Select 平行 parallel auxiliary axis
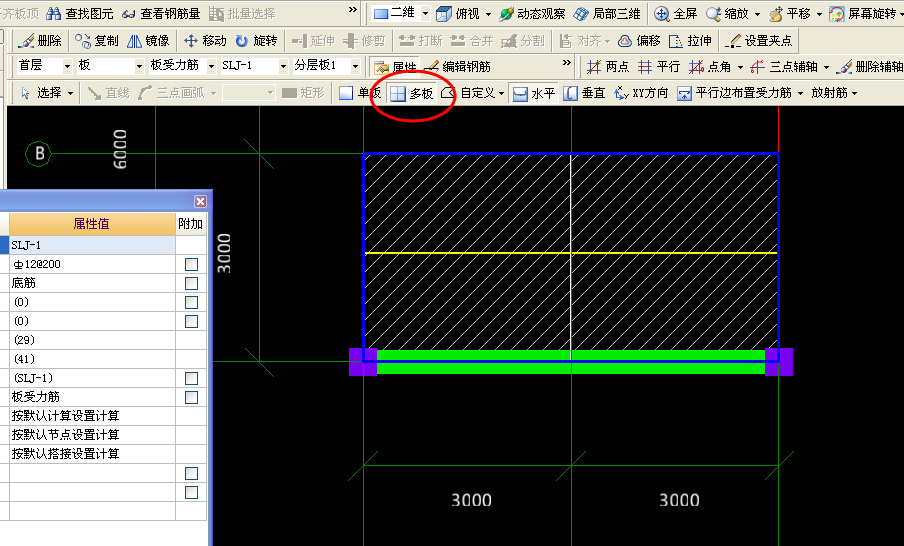The width and height of the screenshot is (904, 546). (660, 67)
